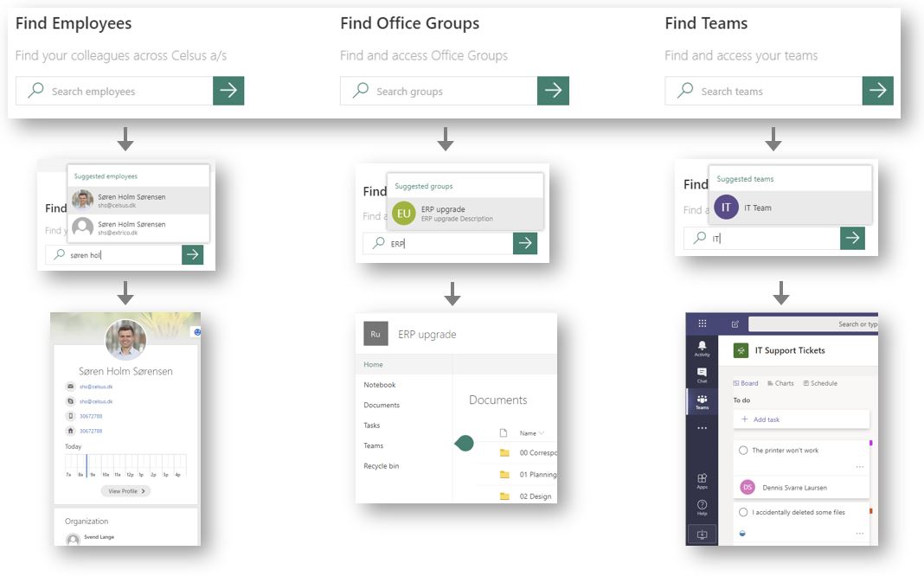
Task: Open the Teams app launcher grid
Action: point(702,323)
